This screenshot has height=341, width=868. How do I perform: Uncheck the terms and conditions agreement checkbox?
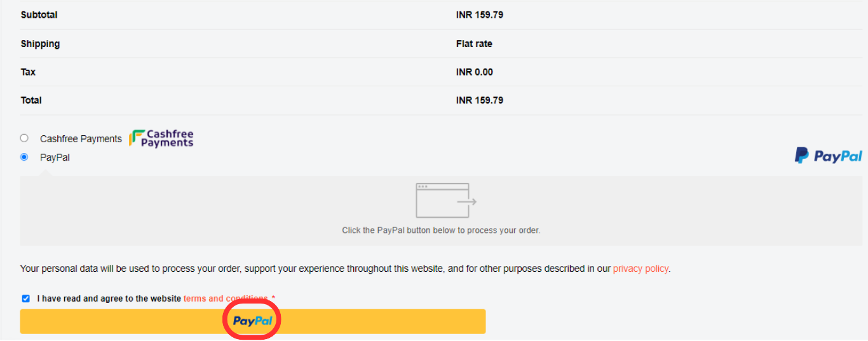point(26,298)
